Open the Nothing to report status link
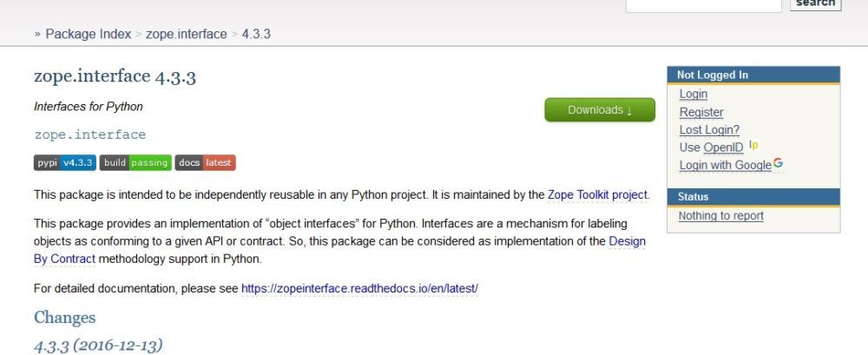 (x=720, y=216)
